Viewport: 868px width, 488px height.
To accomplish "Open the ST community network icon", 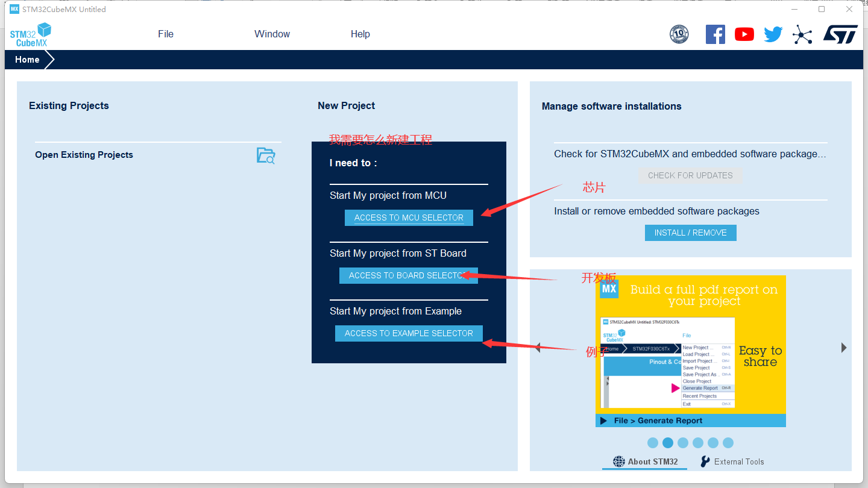I will pos(802,34).
